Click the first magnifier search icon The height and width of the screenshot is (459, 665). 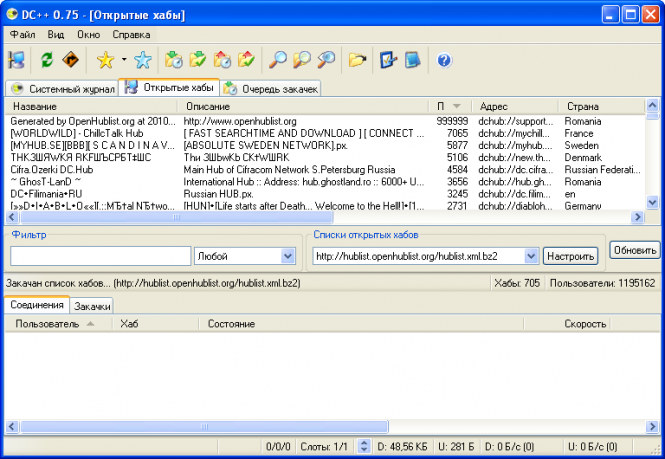tap(278, 60)
